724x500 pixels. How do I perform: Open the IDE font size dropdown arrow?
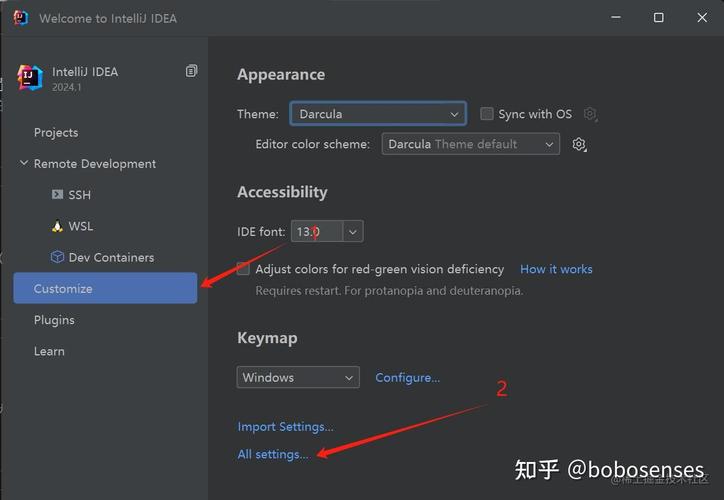pyautogui.click(x=353, y=231)
